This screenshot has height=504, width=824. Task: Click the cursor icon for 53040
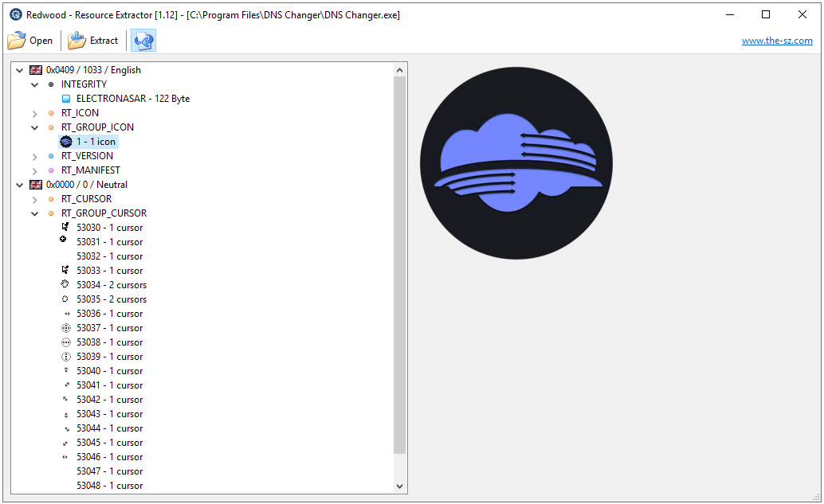[66, 370]
